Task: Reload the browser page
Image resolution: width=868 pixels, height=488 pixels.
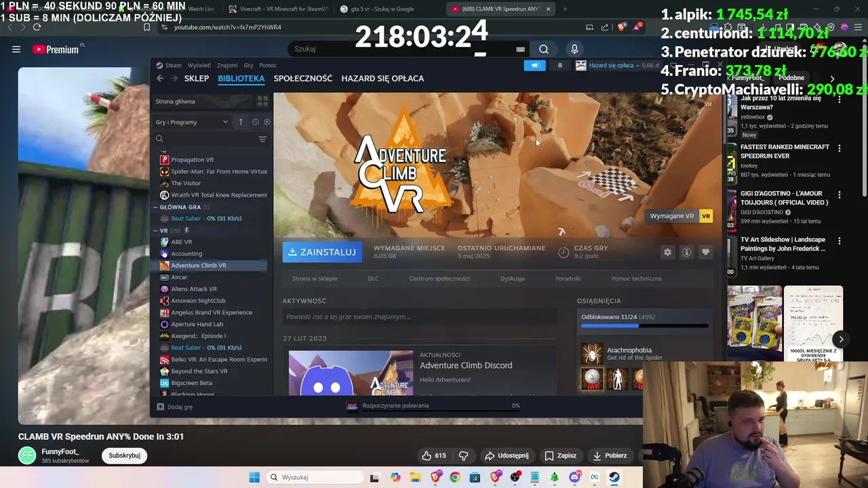Action: [x=37, y=27]
